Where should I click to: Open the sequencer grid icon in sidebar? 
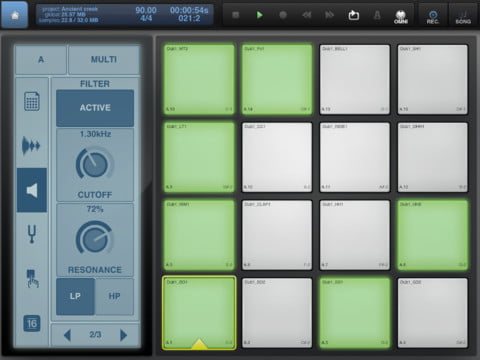[x=32, y=101]
